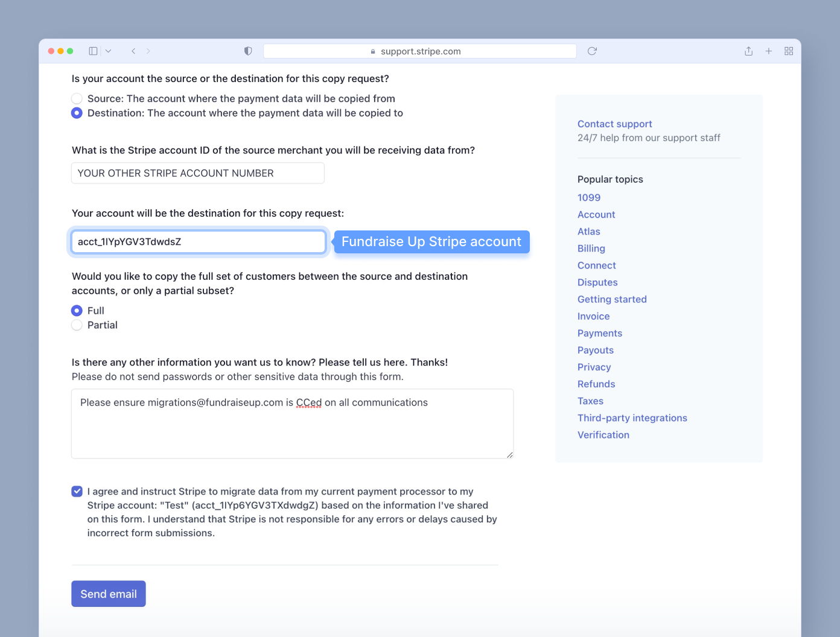840x637 pixels.
Task: Toggle the browser sidebar icon
Action: click(93, 51)
